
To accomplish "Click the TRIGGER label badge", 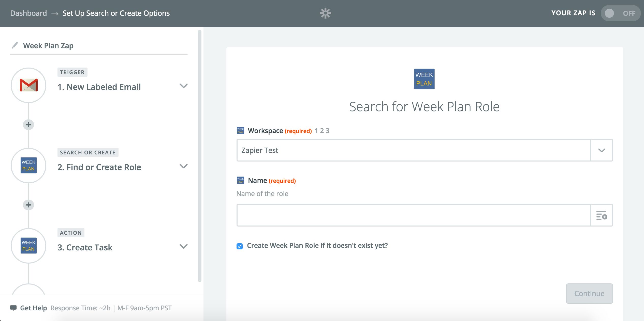I will click(x=72, y=72).
